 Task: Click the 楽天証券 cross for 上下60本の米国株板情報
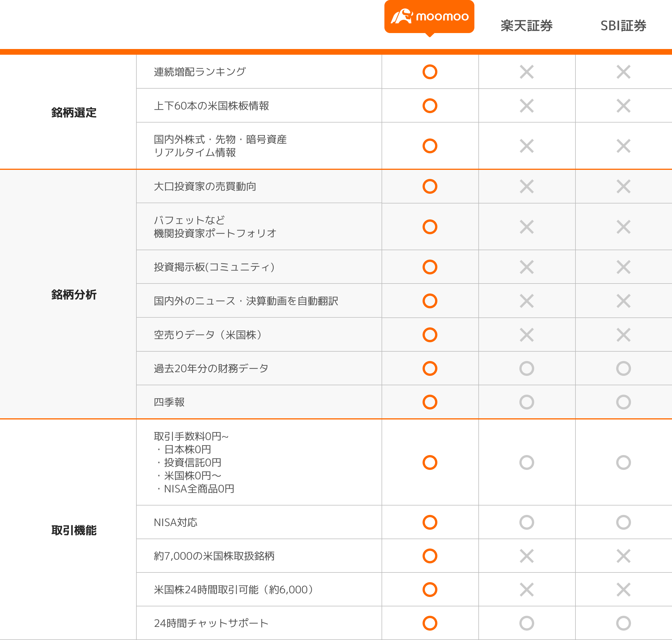526,106
